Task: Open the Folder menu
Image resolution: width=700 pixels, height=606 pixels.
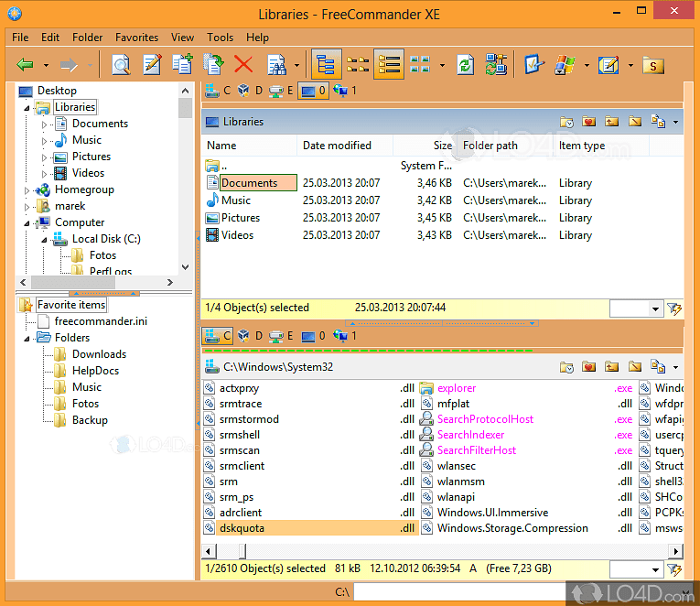Action: tap(87, 38)
